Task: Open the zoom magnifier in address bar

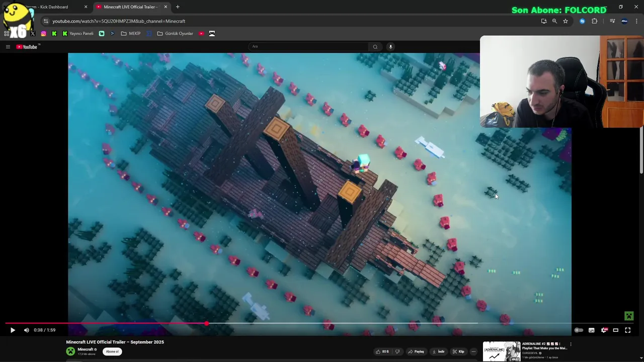Action: coord(554,21)
